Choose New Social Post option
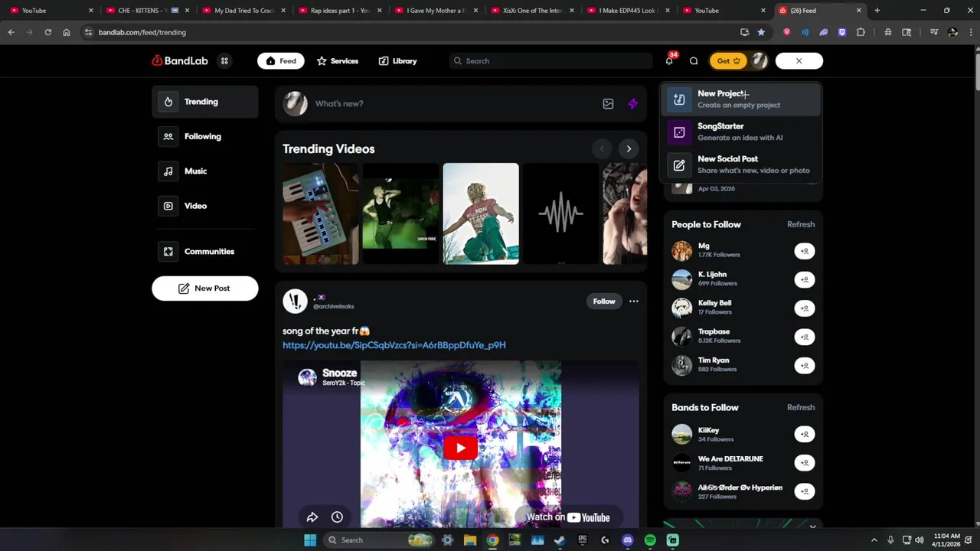980x551 pixels. [x=741, y=165]
